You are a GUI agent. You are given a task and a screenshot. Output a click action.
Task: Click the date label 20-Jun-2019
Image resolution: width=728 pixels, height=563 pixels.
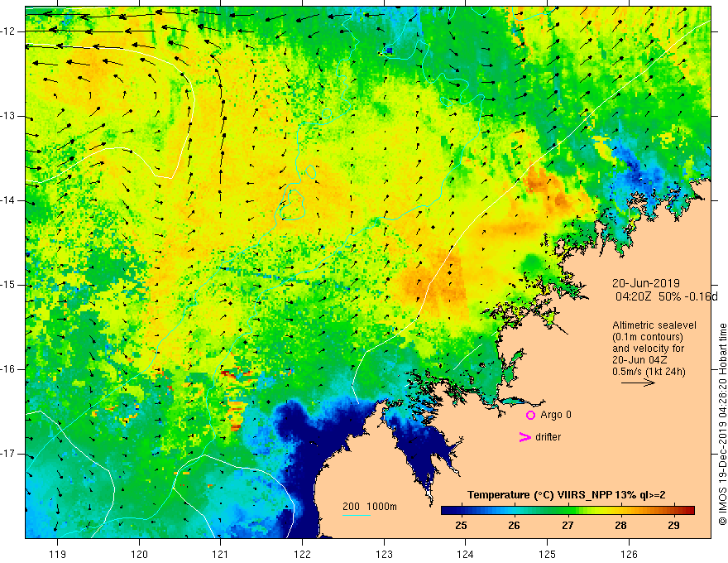click(646, 283)
